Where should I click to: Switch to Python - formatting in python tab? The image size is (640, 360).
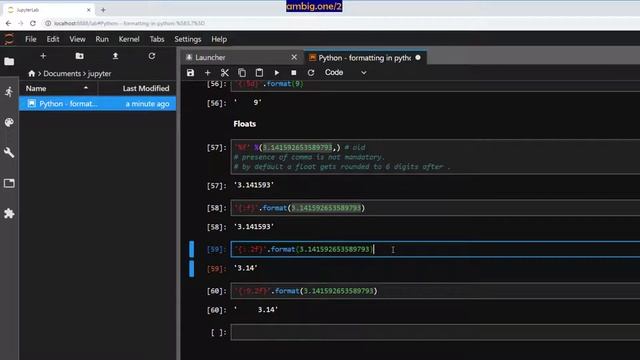click(x=364, y=58)
